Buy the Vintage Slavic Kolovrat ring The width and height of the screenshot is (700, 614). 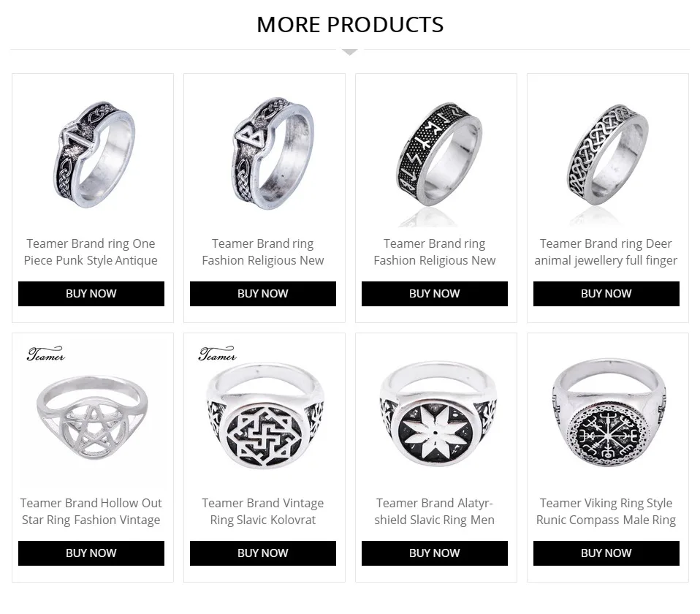tap(263, 553)
